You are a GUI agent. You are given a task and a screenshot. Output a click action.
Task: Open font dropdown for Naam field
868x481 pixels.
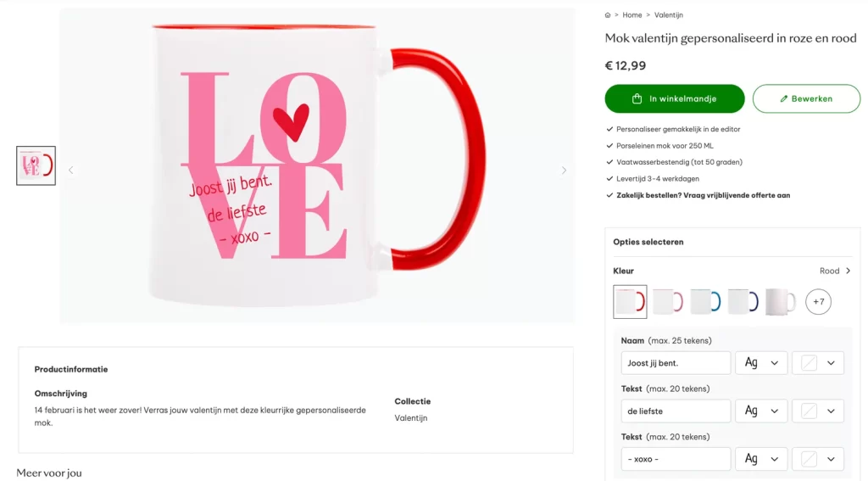[x=761, y=363]
